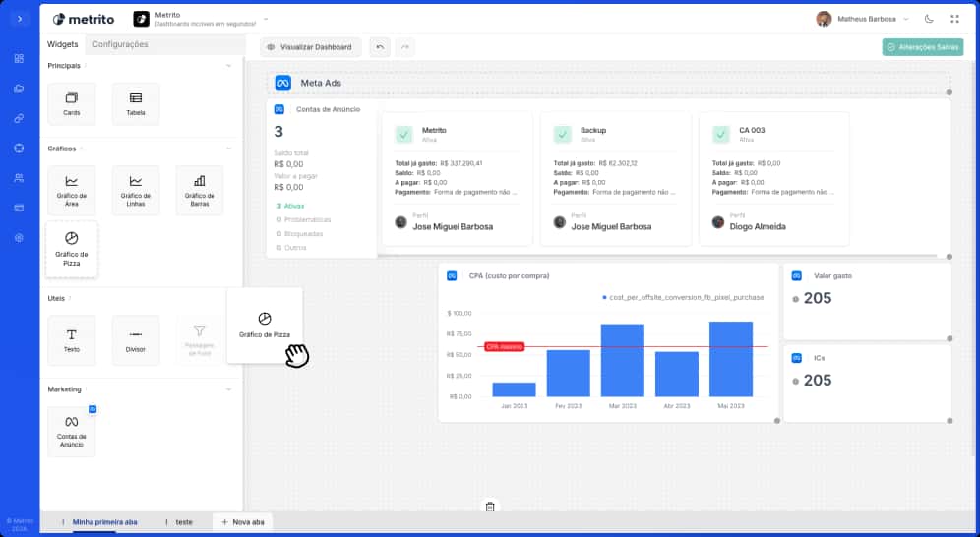
Task: Click the undo arrow button
Action: click(x=380, y=46)
